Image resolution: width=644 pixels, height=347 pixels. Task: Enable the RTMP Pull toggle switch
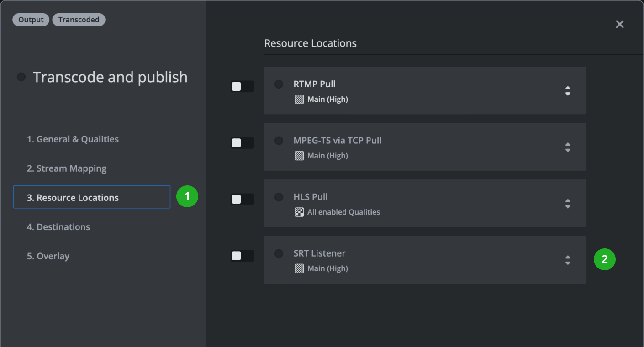[x=242, y=86]
